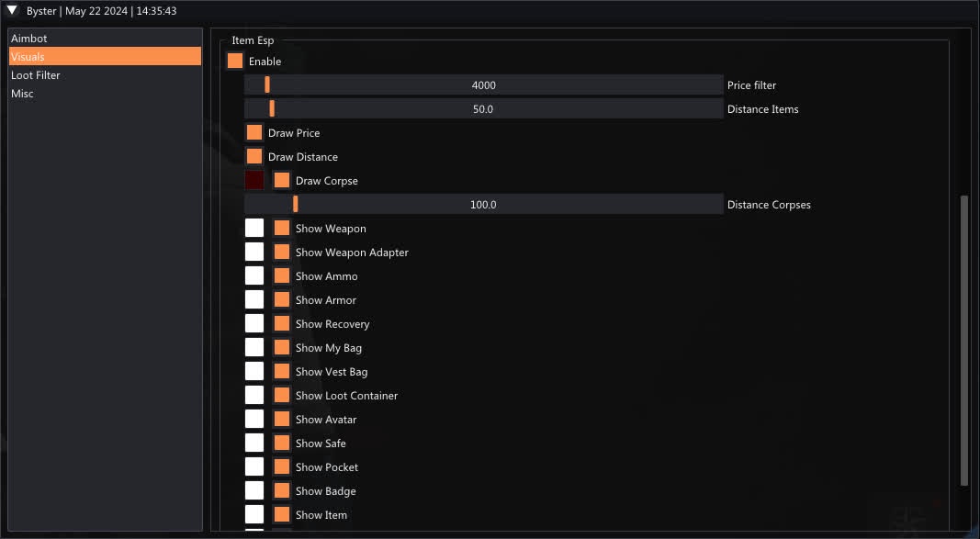The height and width of the screenshot is (539, 980).
Task: Open the dark red Draw Corpse color swatch
Action: tap(254, 181)
